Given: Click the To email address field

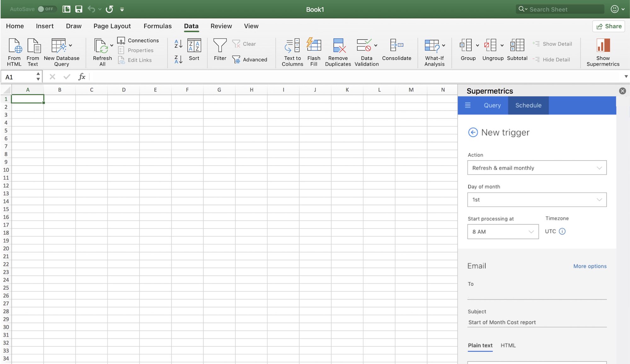Looking at the screenshot, I should click(537, 295).
